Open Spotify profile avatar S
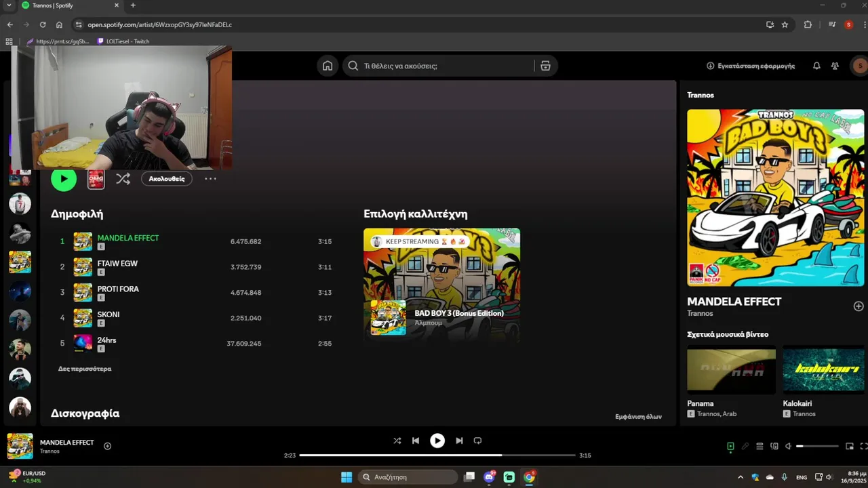 (860, 66)
